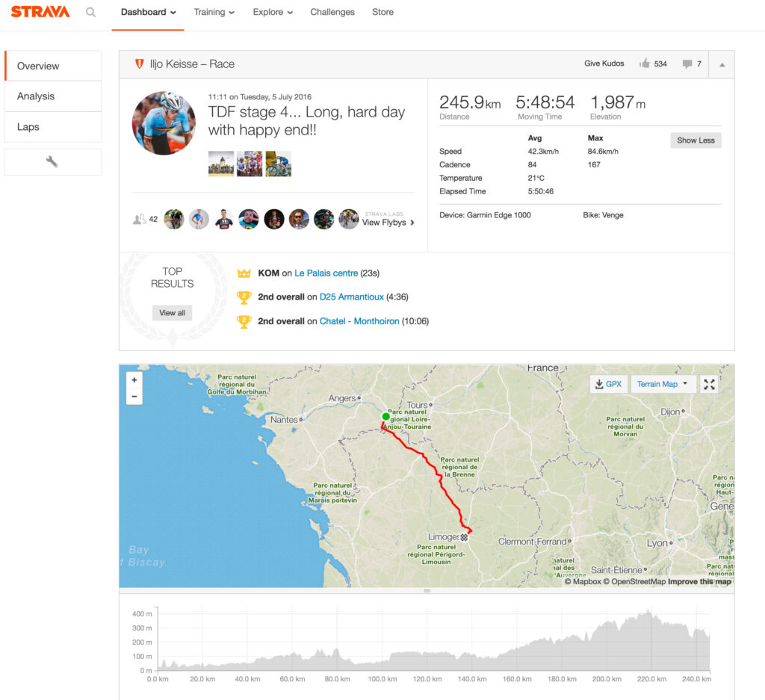Select the Laps sidebar tab
The width and height of the screenshot is (765, 700).
pos(54,127)
